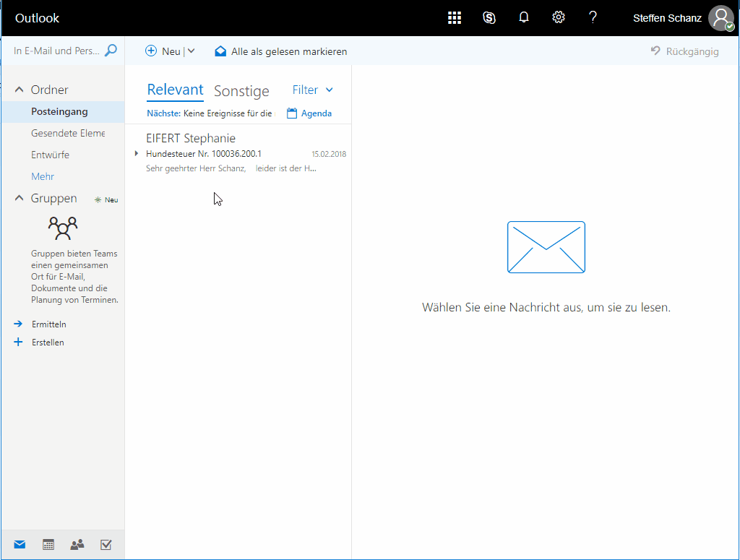
Task: Click the Ermitteln arrow icon
Action: click(18, 324)
